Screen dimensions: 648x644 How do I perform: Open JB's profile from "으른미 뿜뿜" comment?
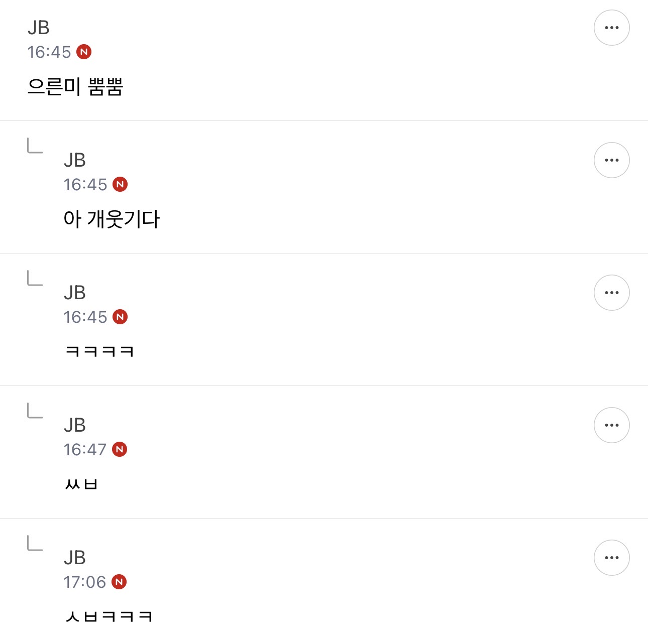coord(39,28)
